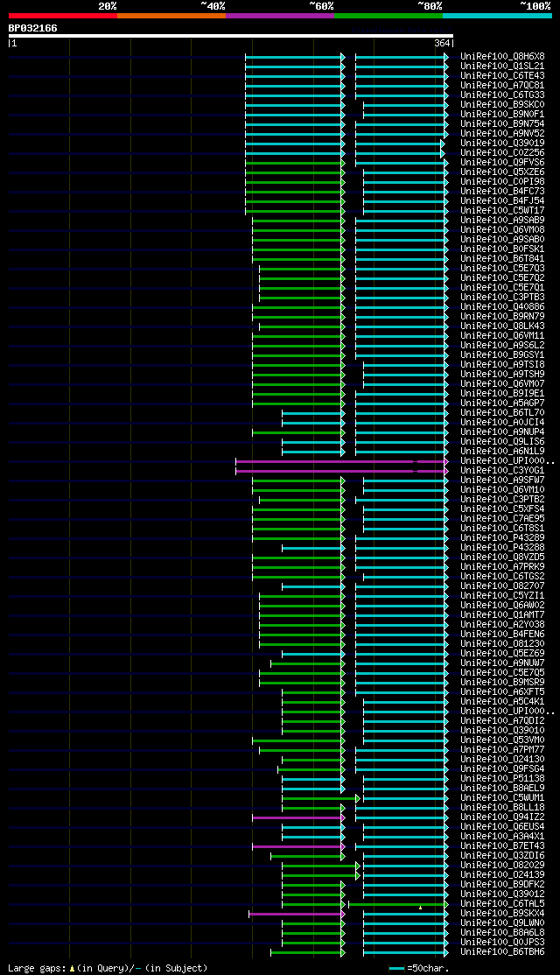
Task: Click UniRef100_B6T841 in the list
Action: [503, 259]
